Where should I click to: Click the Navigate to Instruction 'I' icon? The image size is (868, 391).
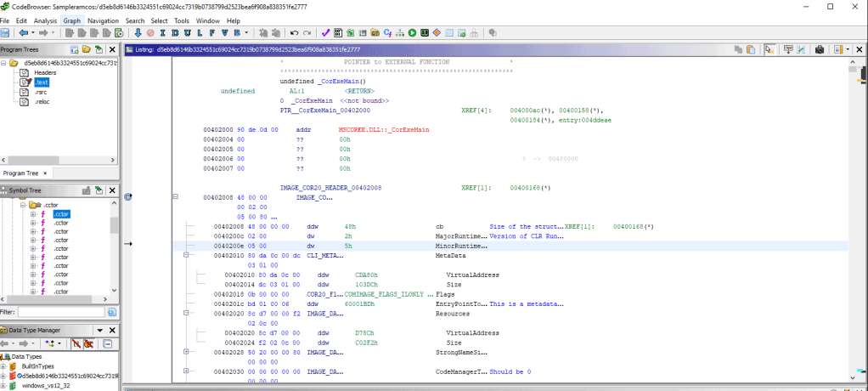click(162, 32)
